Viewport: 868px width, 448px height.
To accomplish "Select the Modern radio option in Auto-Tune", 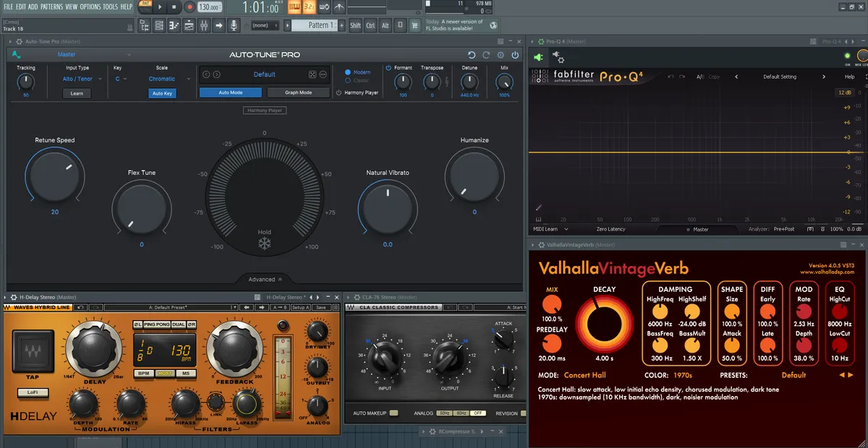I will (x=348, y=72).
